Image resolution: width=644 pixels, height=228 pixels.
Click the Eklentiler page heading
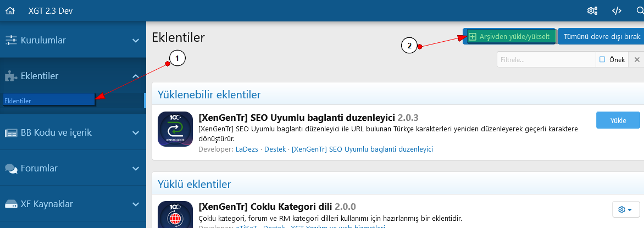(178, 37)
